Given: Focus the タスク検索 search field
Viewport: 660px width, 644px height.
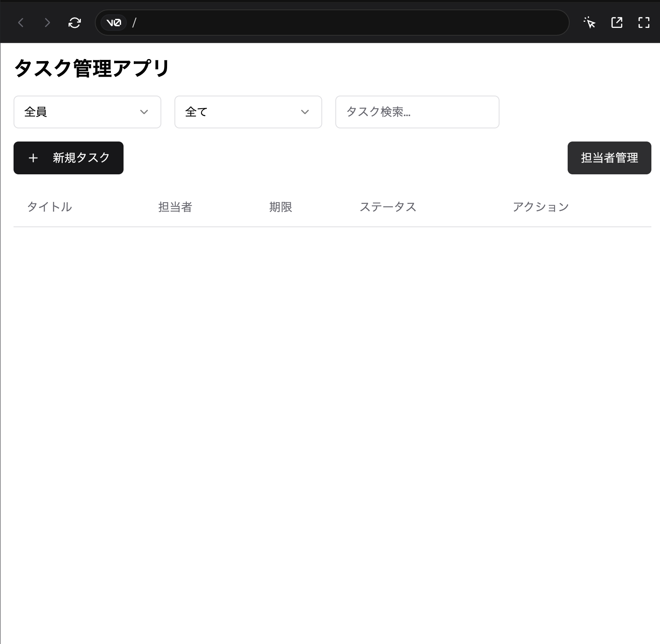Looking at the screenshot, I should pos(417,112).
